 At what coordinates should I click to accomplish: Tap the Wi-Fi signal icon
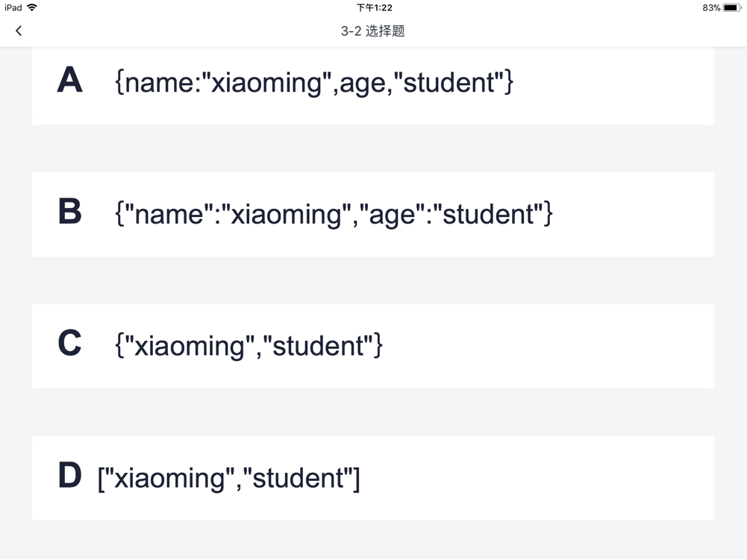point(32,7)
